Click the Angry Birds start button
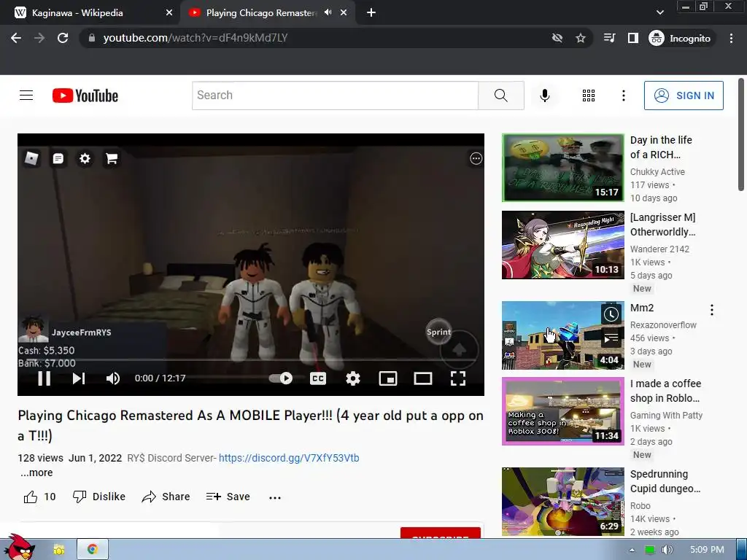The height and width of the screenshot is (560, 747). pos(19,548)
